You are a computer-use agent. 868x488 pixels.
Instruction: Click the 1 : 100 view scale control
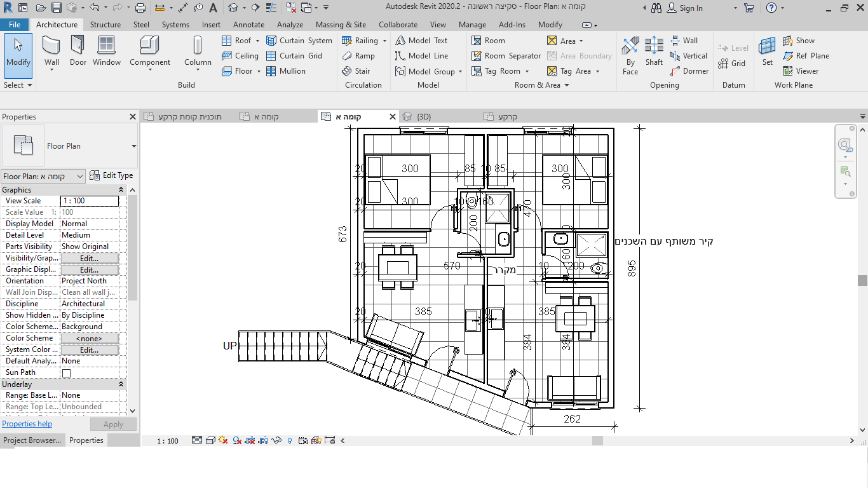tap(168, 440)
